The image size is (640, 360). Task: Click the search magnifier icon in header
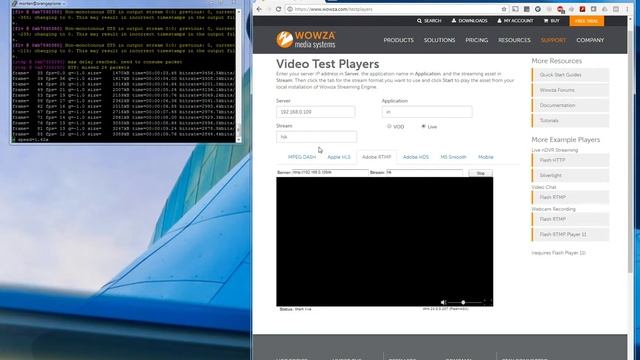419,21
